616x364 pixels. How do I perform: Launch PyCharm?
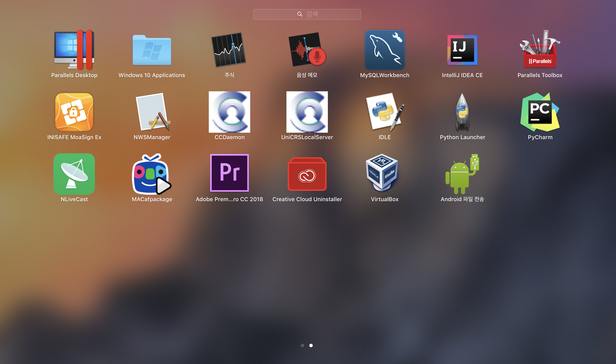(x=540, y=112)
